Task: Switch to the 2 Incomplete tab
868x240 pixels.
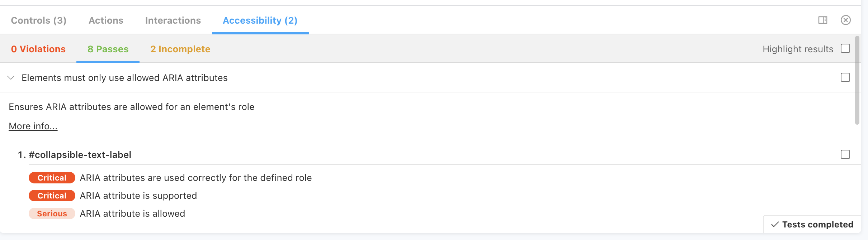Action: 180,49
